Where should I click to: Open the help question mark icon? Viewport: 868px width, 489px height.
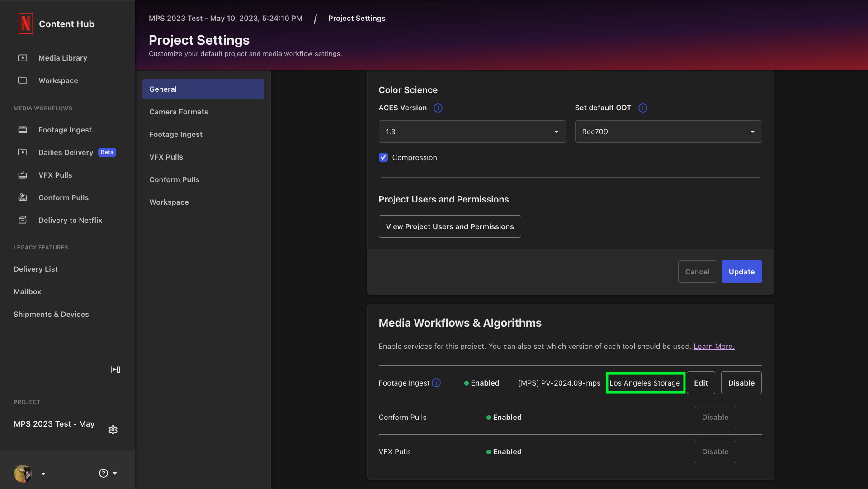[104, 473]
